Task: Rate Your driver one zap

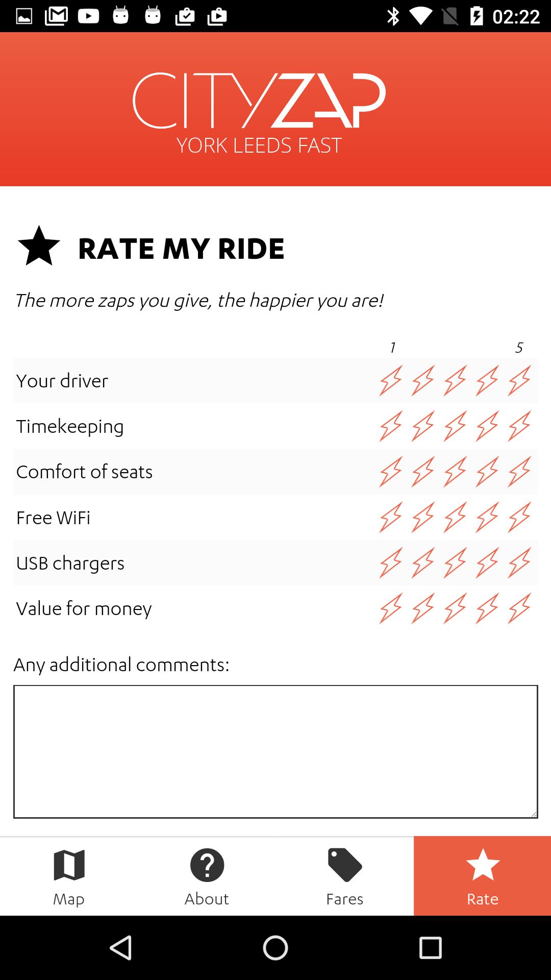Action: [391, 380]
